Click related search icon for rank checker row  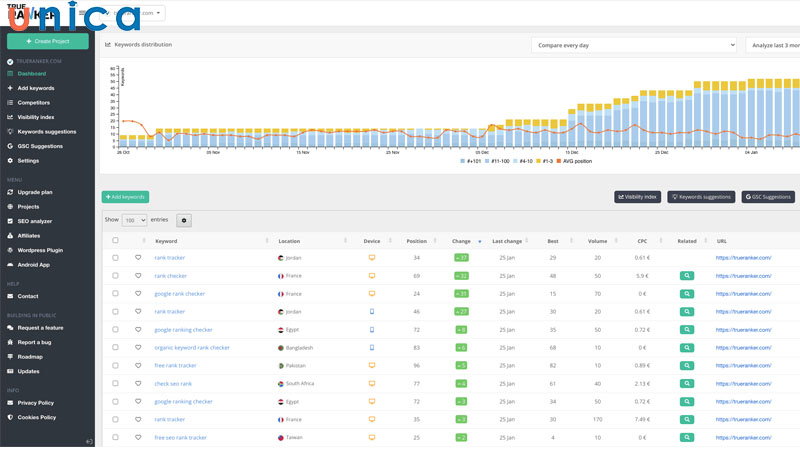687,276
